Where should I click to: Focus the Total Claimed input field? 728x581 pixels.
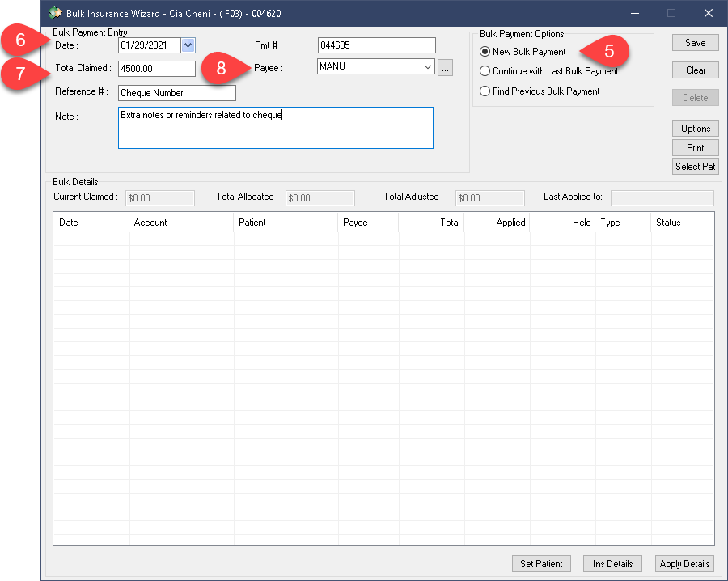157,68
